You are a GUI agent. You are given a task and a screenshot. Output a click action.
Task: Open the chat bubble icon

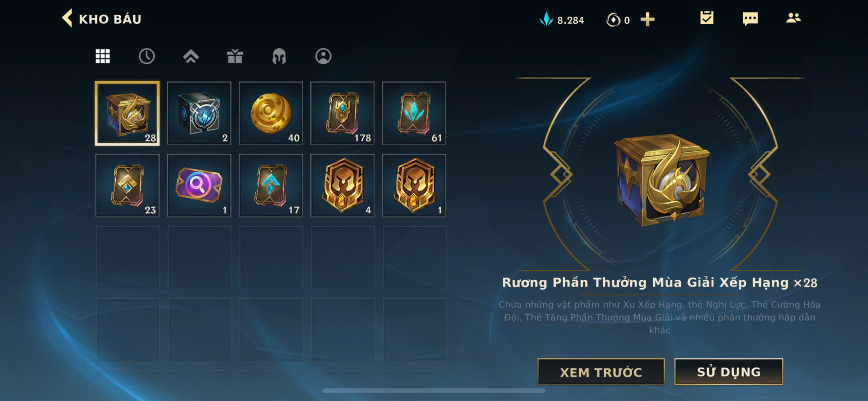(750, 19)
